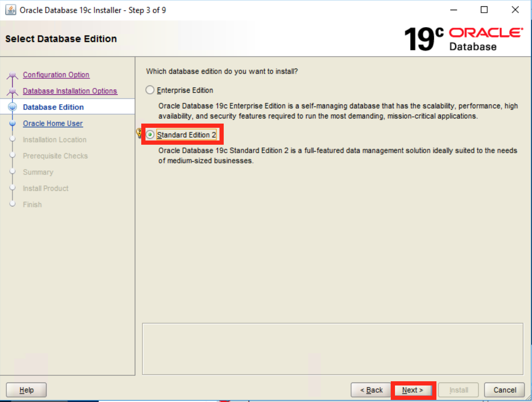Viewport: 532px width, 402px height.
Task: Click the Enterprise Edition description paragraph
Action: 338,111
